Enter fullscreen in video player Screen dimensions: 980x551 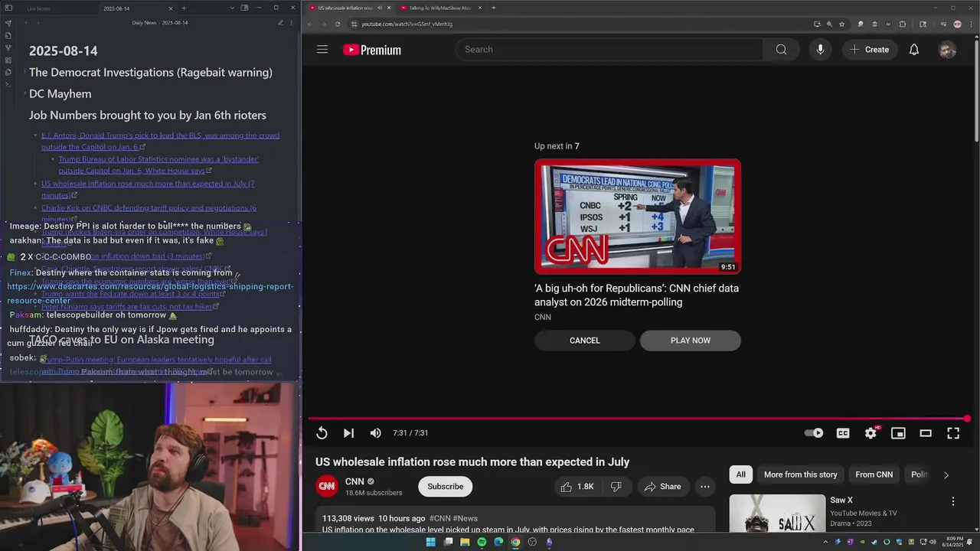pos(953,433)
